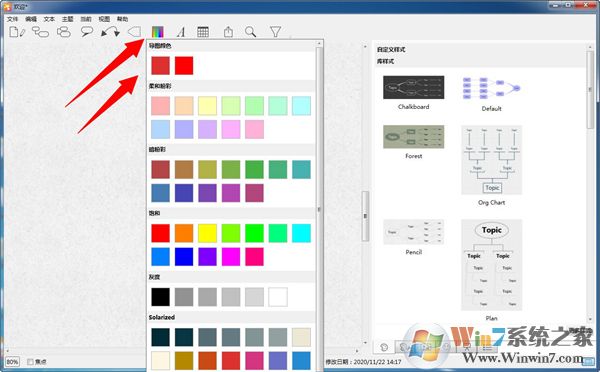Click the add child topic icon

point(40,32)
